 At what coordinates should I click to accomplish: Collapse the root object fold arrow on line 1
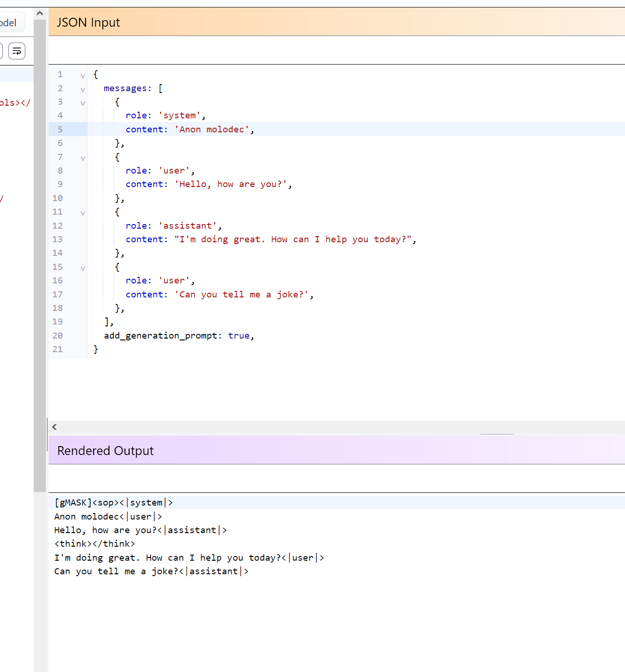(83, 75)
